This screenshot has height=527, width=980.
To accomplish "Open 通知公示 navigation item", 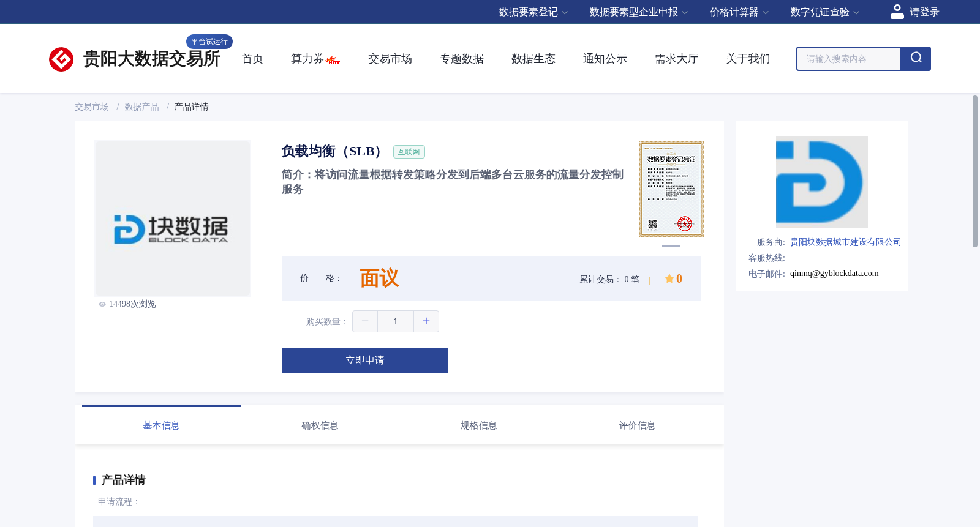I will point(605,59).
